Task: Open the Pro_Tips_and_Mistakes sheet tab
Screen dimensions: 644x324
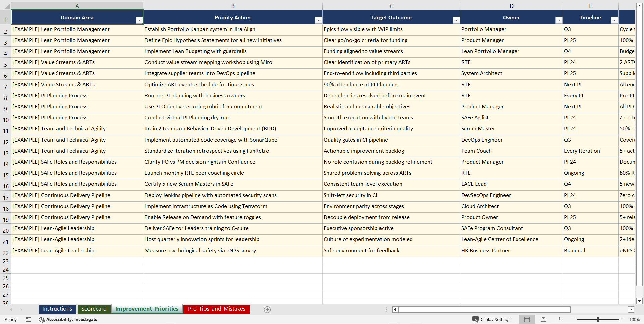Action: [216, 309]
